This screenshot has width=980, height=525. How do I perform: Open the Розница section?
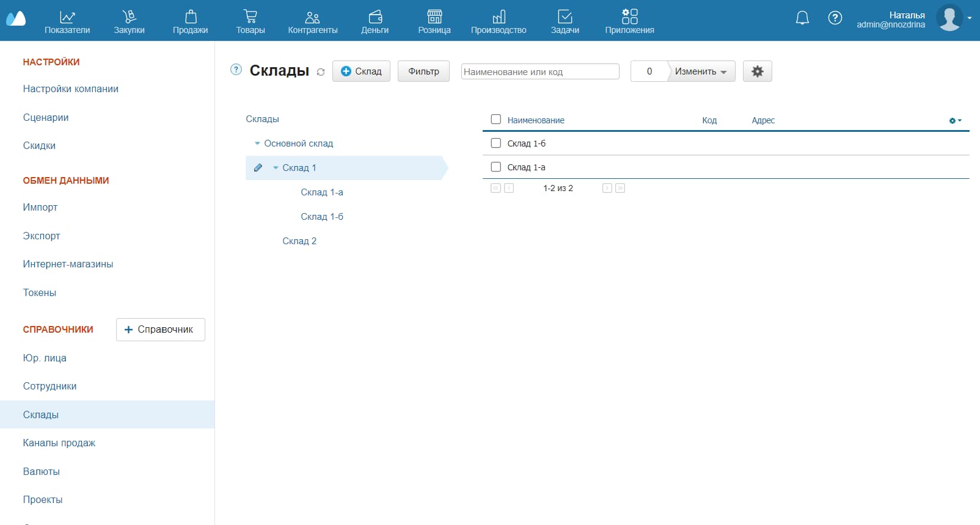click(x=434, y=21)
